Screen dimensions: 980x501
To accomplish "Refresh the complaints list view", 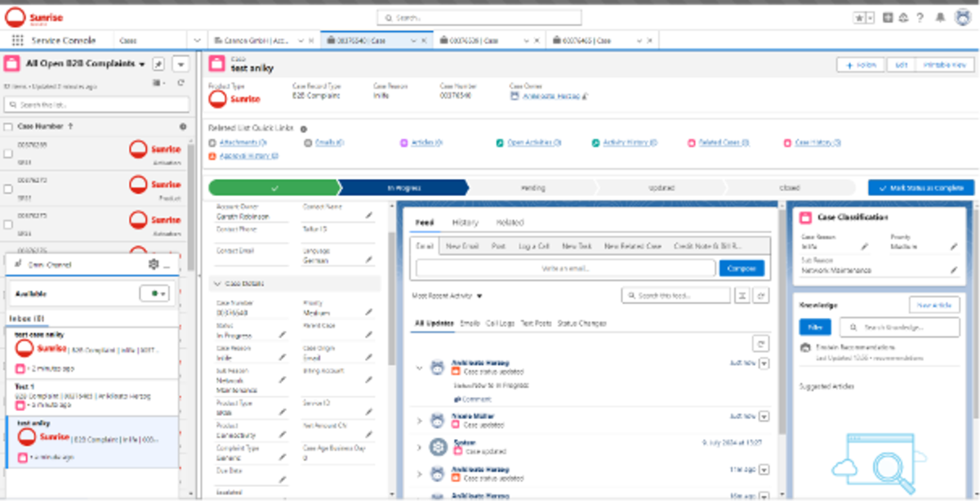I will pyautogui.click(x=180, y=83).
